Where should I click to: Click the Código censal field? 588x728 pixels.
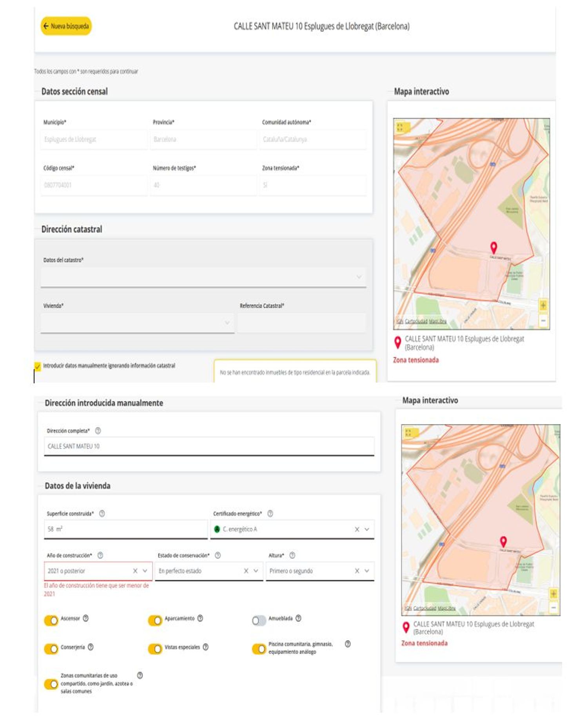tap(94, 185)
